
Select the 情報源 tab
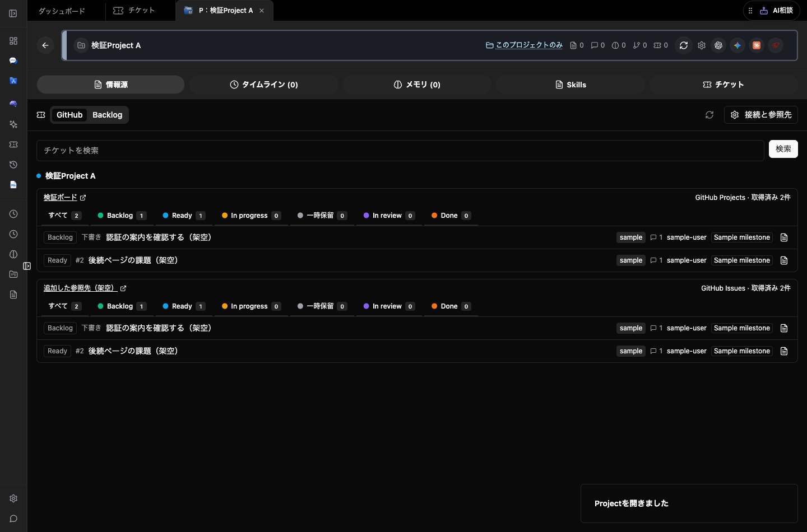tap(110, 85)
